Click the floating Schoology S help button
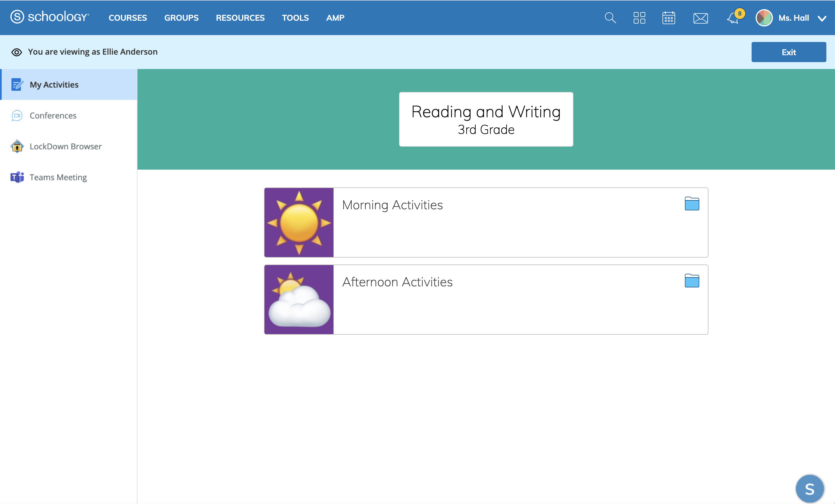835x504 pixels. click(x=809, y=488)
